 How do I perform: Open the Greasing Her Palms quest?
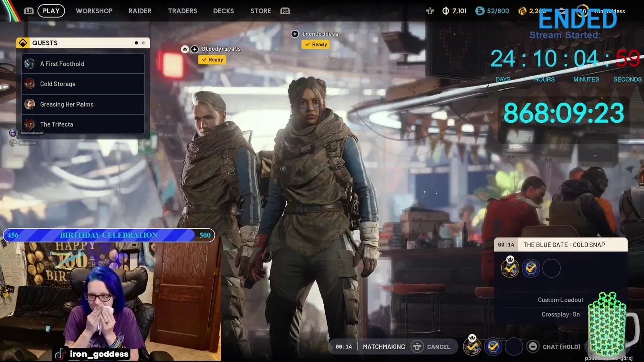click(84, 104)
